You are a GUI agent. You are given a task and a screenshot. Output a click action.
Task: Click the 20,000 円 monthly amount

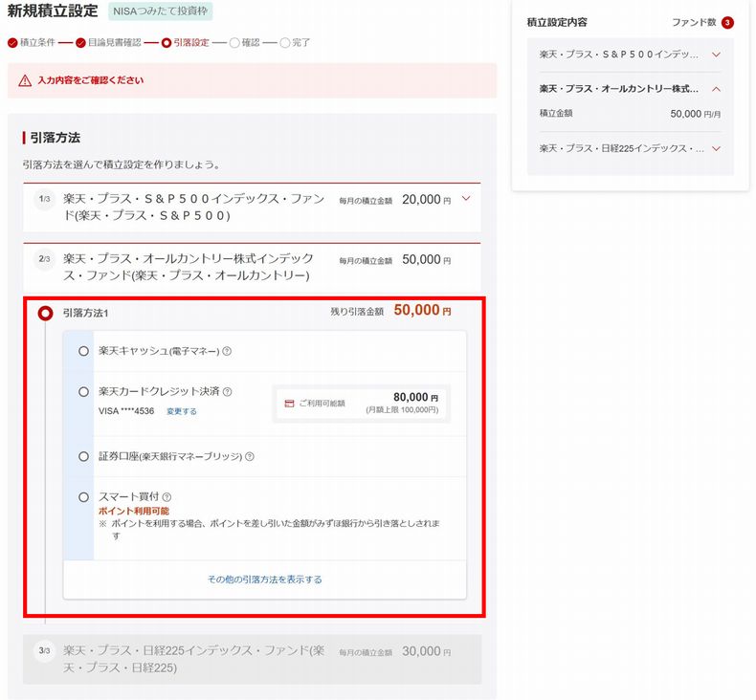[426, 200]
